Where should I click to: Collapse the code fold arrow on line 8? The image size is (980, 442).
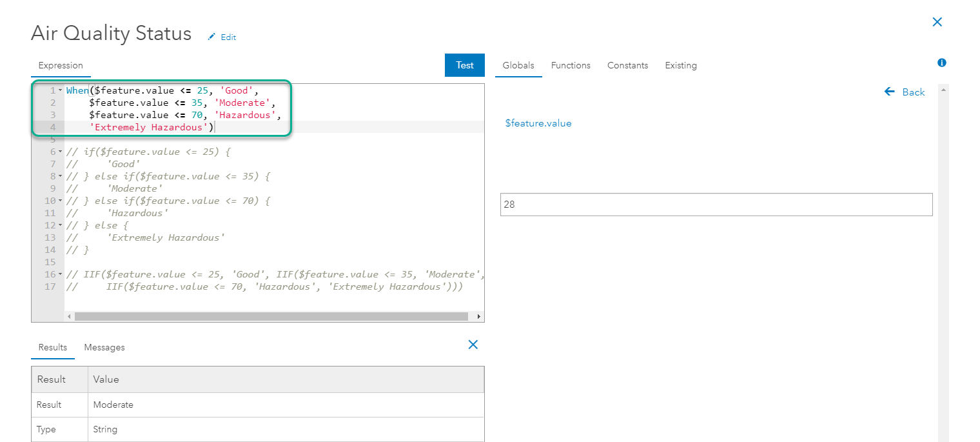[x=60, y=176]
